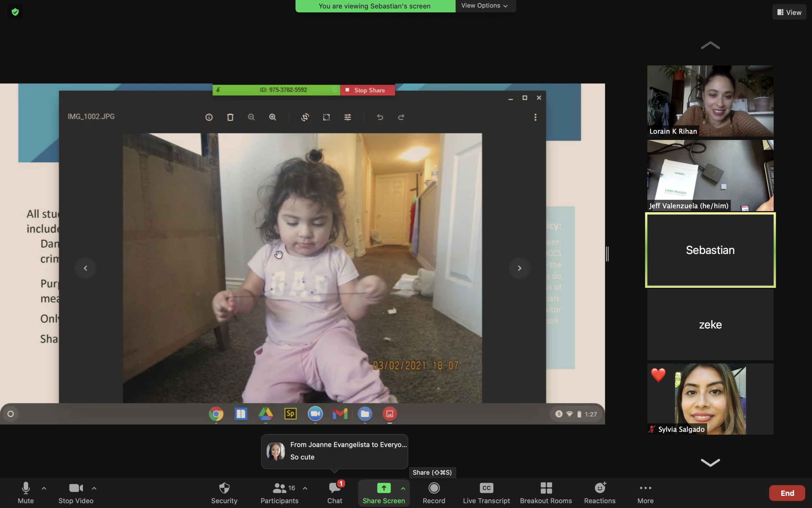The image size is (812, 508).
Task: Click the divider handle beside shared screen
Action: pos(607,254)
